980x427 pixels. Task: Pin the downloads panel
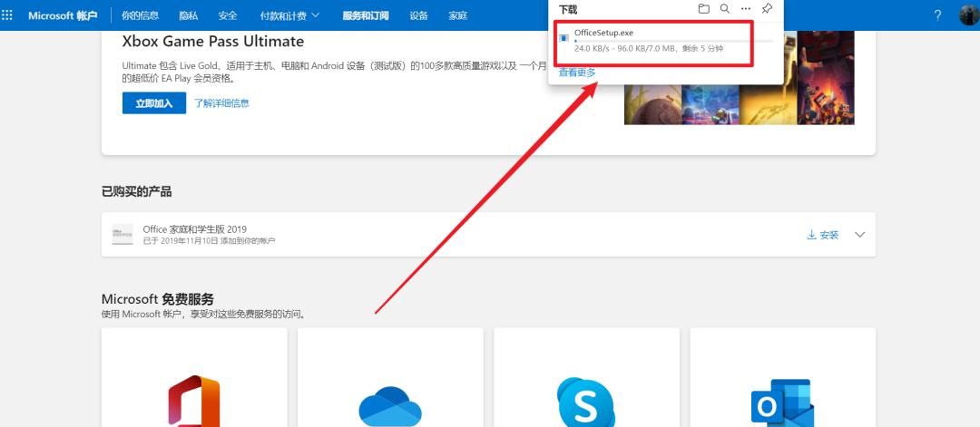coord(767,9)
